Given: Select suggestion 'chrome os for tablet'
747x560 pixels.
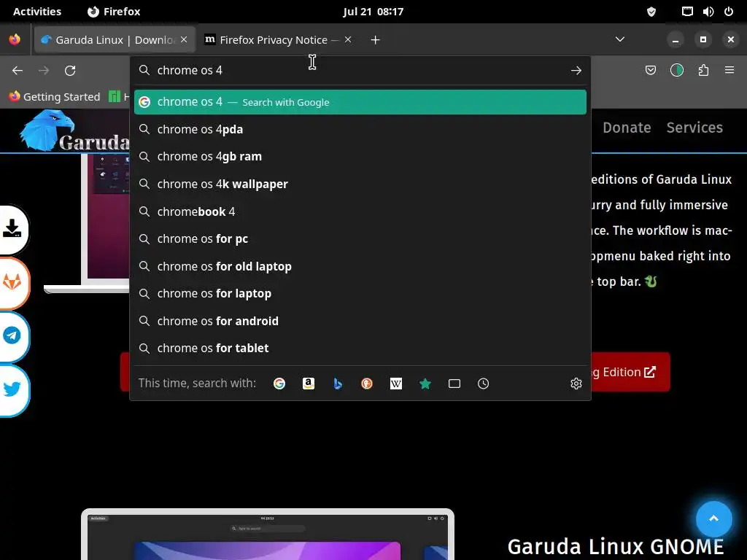Looking at the screenshot, I should tap(360, 348).
